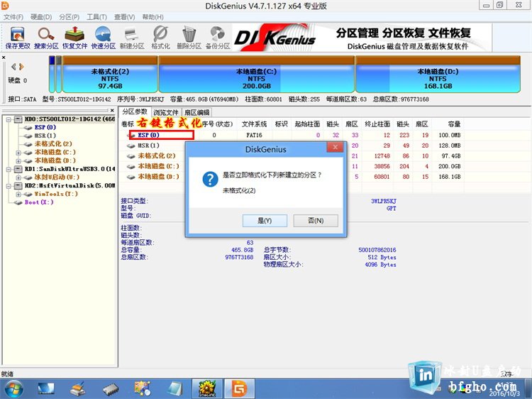
Task: Select Boot(X:) in the disk tree
Action: click(39, 202)
